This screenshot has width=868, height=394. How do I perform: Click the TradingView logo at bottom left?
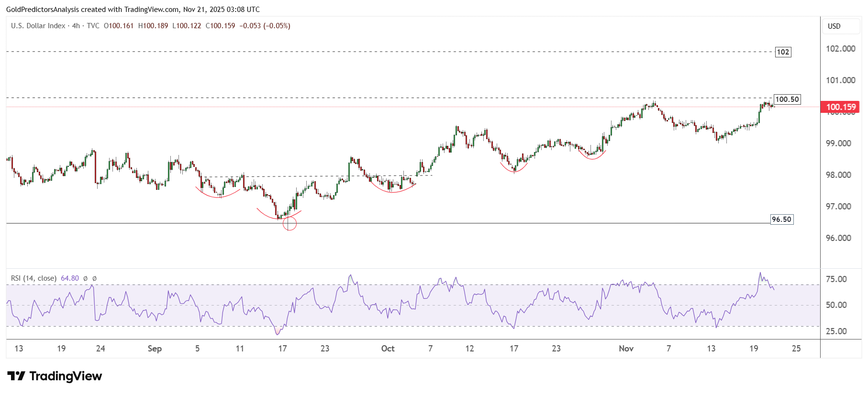[x=55, y=376]
